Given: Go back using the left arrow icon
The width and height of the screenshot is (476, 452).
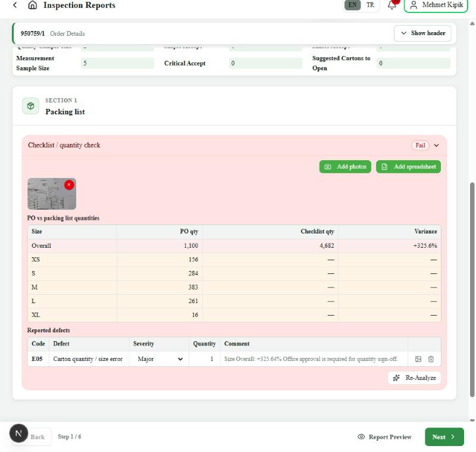Looking at the screenshot, I should click(x=15, y=5).
